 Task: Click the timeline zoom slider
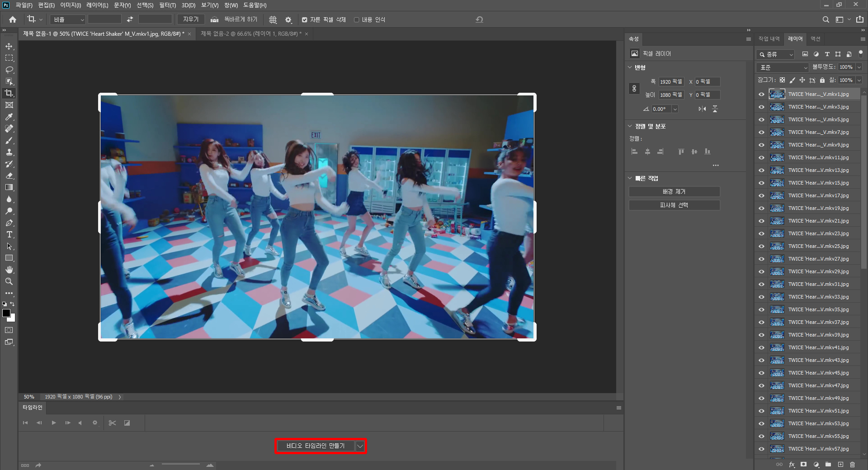181,465
